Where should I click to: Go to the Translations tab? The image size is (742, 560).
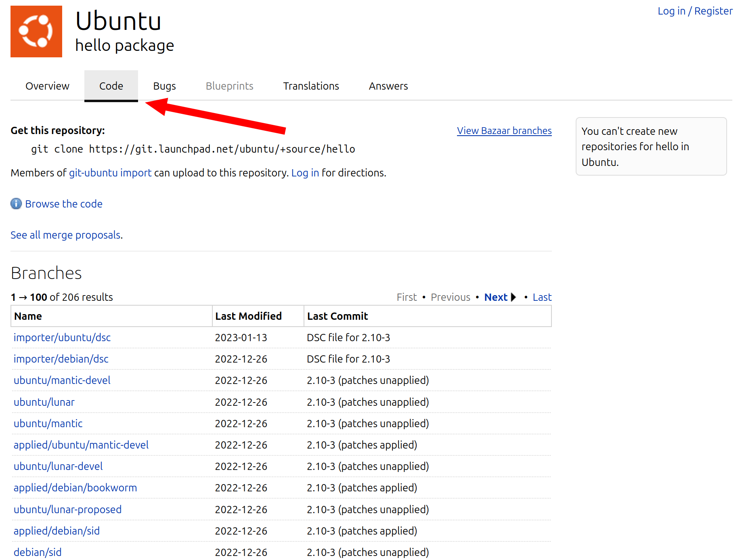[x=311, y=86]
